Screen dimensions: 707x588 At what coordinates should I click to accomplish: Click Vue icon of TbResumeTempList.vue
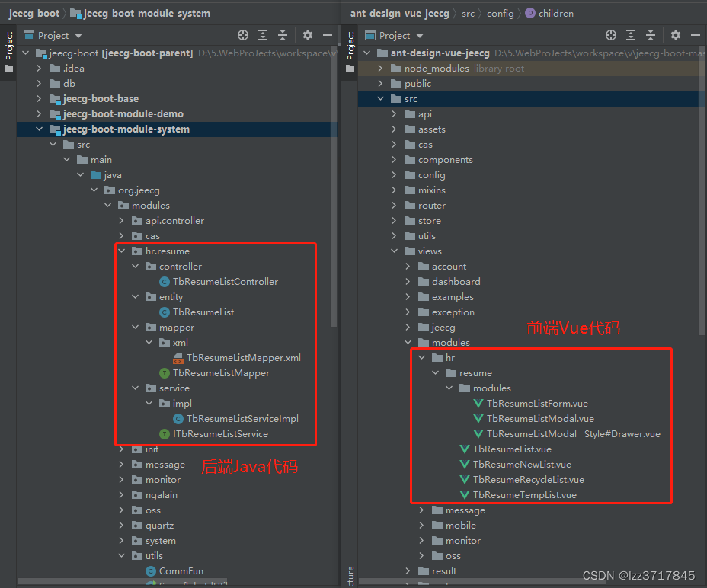click(x=465, y=495)
